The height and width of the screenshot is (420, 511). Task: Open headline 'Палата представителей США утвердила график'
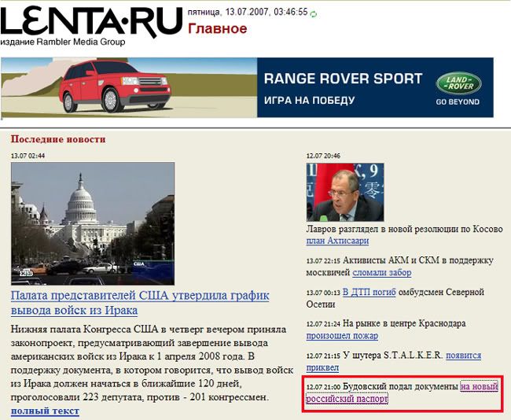pyautogui.click(x=140, y=303)
